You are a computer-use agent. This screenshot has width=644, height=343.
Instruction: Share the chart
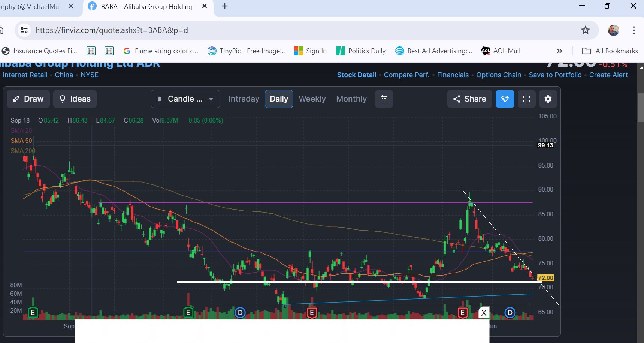point(470,99)
